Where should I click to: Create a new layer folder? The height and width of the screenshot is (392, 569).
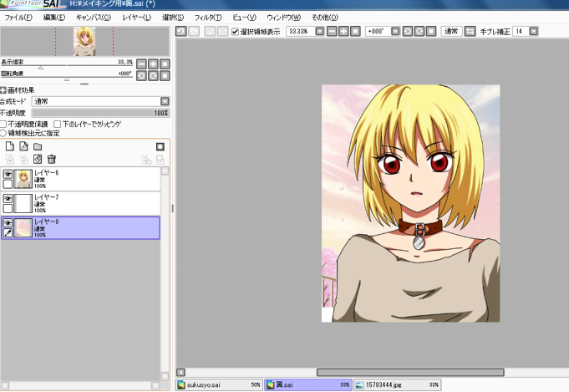38,146
